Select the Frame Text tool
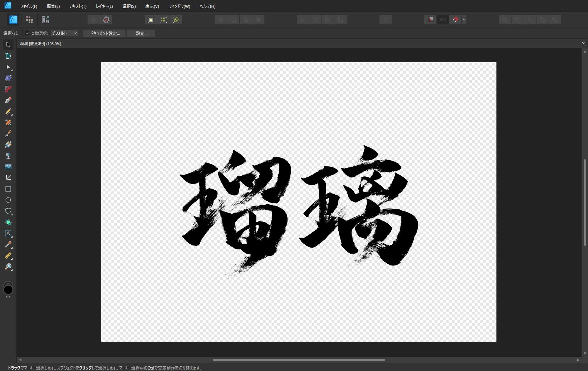The height and width of the screenshot is (371, 588). coord(8,233)
